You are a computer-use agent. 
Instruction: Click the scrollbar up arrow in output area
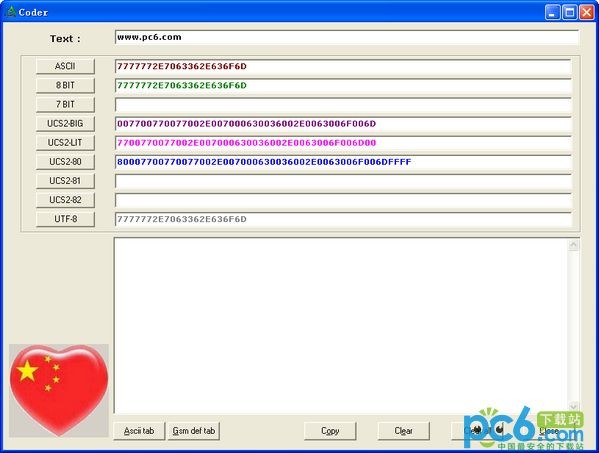(x=573, y=244)
